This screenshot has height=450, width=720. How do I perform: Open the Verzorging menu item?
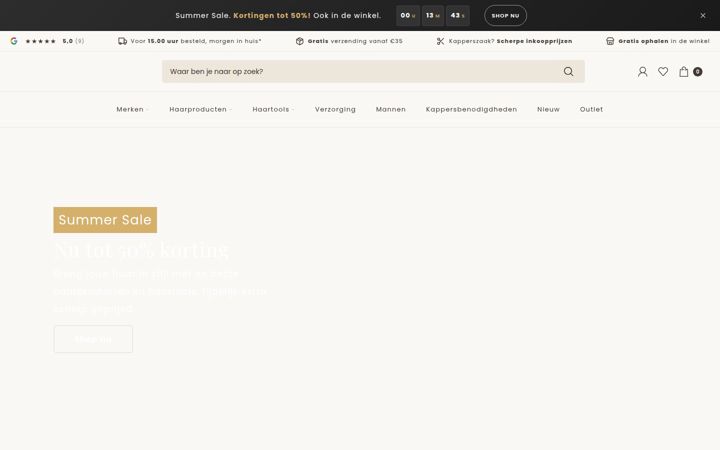point(335,109)
